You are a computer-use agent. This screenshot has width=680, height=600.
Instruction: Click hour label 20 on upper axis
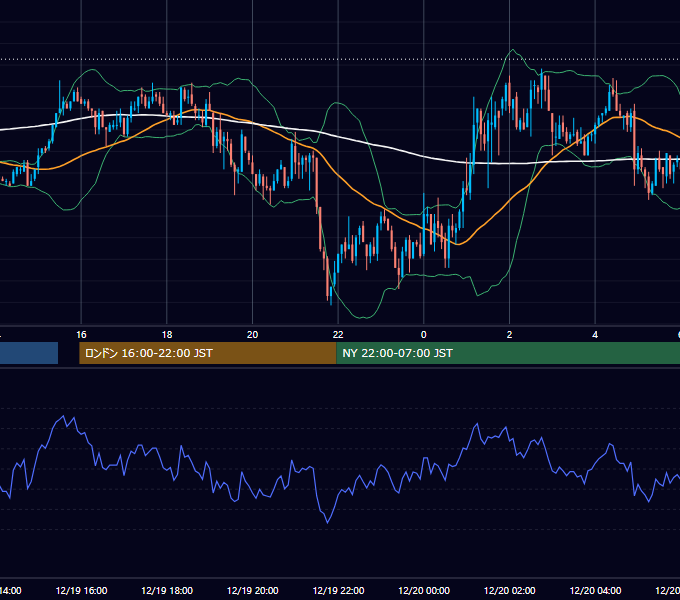click(252, 335)
